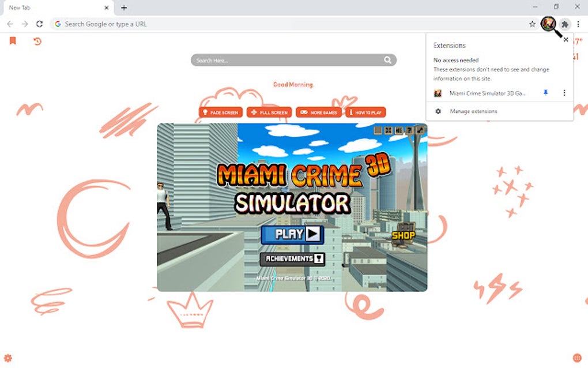Reload the page
Viewport: 588px width, 368px height.
[x=39, y=24]
